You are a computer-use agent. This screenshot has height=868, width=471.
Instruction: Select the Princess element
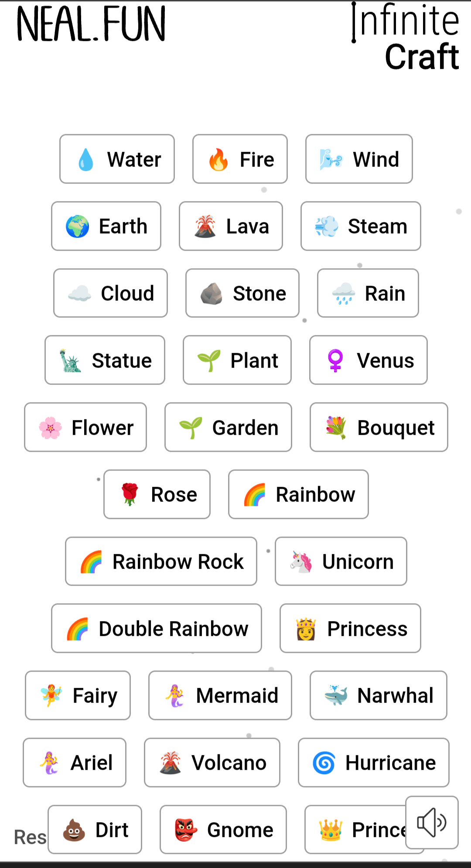(x=350, y=629)
